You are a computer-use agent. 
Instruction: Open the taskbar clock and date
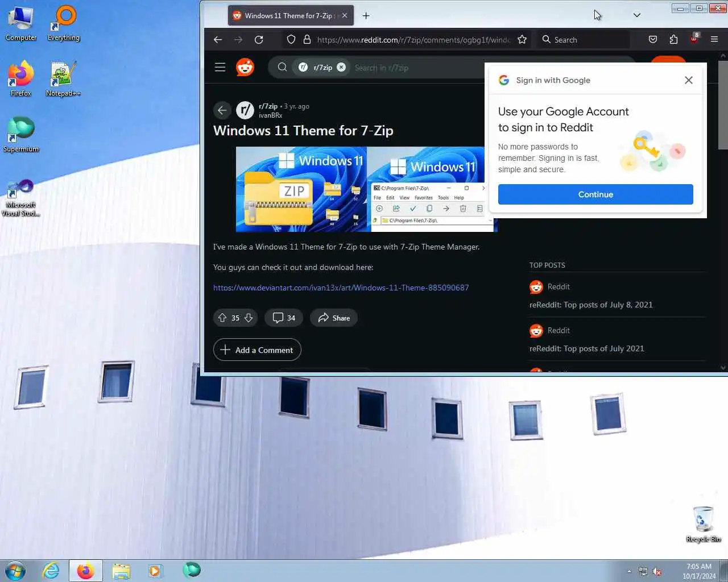click(x=699, y=571)
